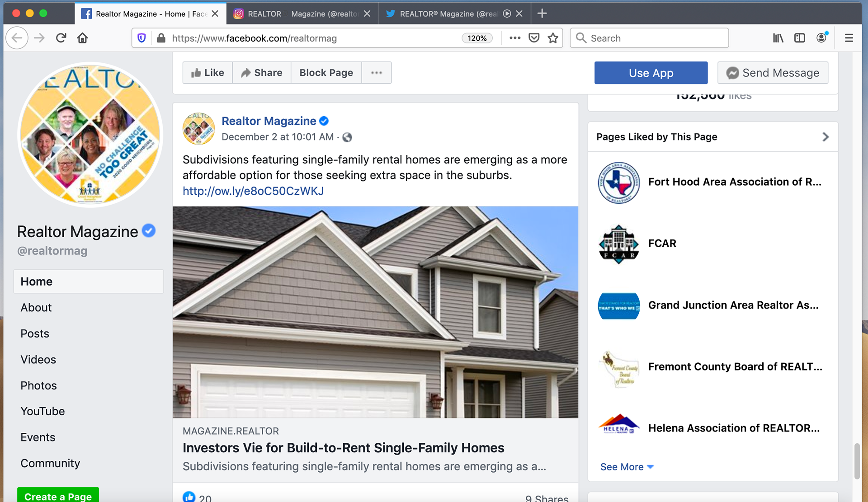Expand See More liked pages
This screenshot has width=868, height=502.
pos(627,467)
